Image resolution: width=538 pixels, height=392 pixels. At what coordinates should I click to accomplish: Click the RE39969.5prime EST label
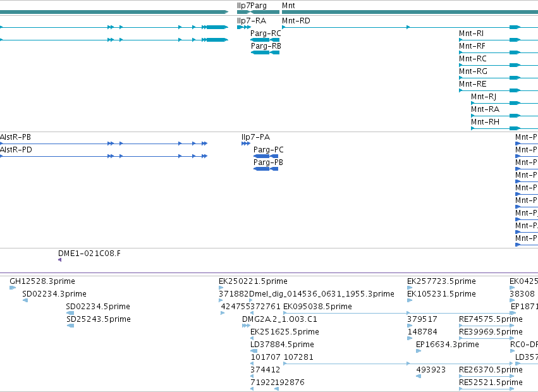[491, 333]
